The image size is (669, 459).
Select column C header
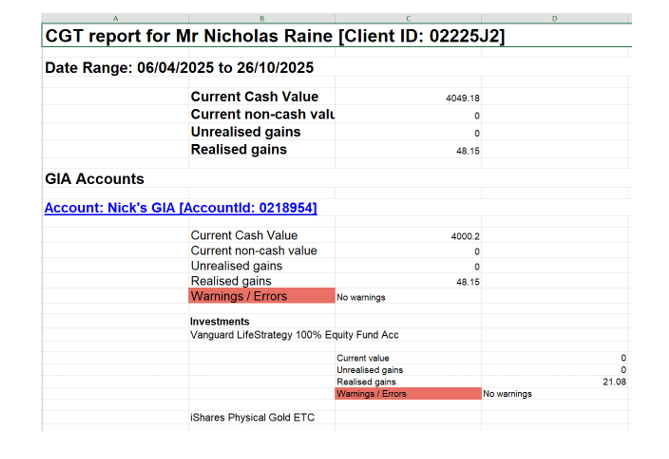pos(408,18)
